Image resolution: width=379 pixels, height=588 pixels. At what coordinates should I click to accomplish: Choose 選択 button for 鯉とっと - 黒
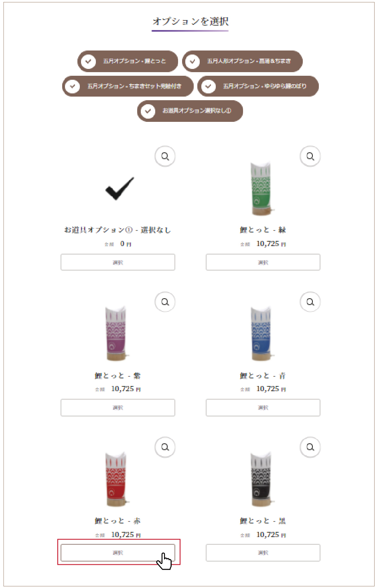(263, 553)
